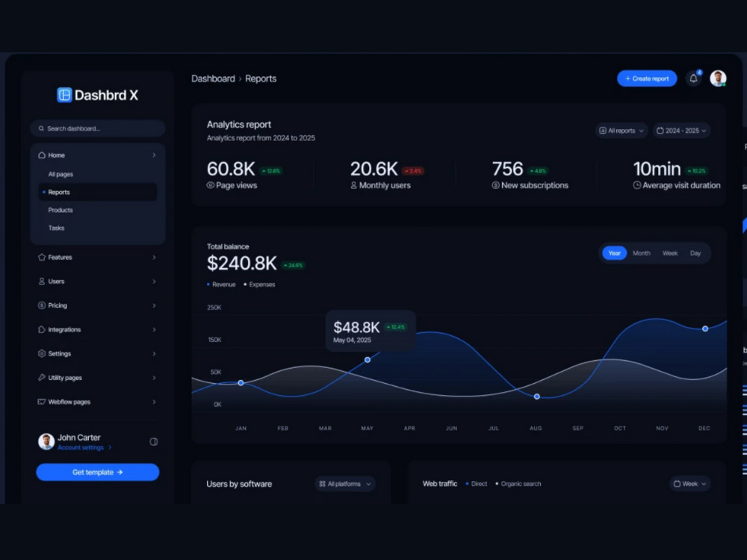Click the Integrations puzzle icon

(x=41, y=329)
